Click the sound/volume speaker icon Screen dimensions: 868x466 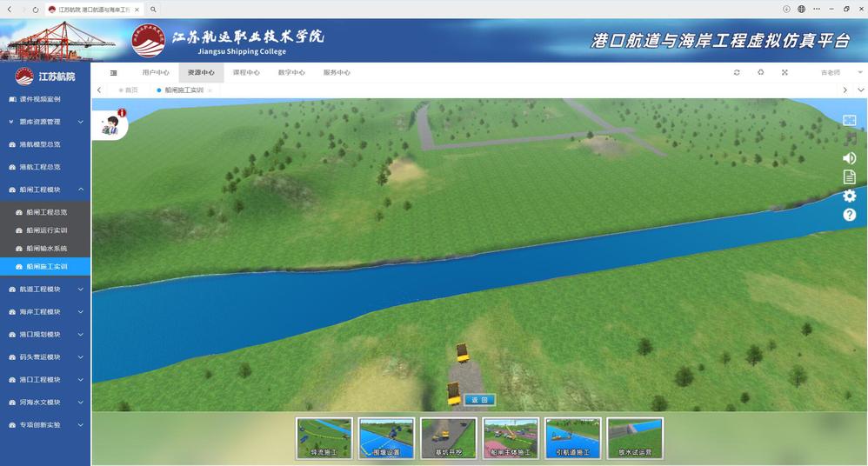pos(850,158)
